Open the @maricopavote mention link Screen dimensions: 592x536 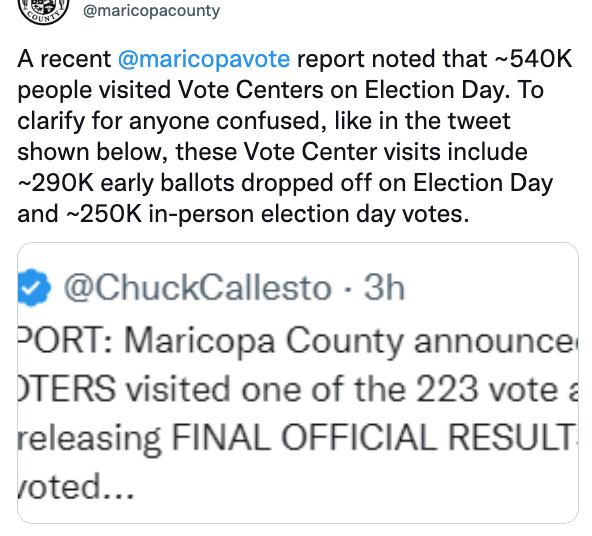[x=204, y=59]
